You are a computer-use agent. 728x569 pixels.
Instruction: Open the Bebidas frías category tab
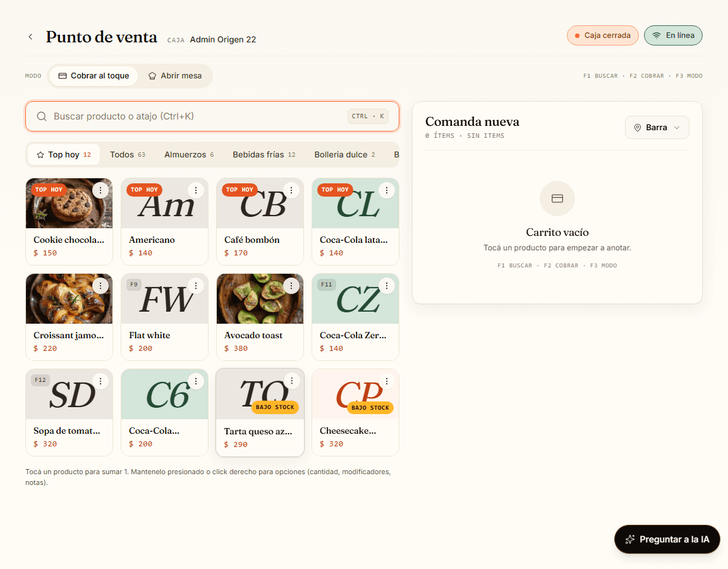[x=264, y=155]
